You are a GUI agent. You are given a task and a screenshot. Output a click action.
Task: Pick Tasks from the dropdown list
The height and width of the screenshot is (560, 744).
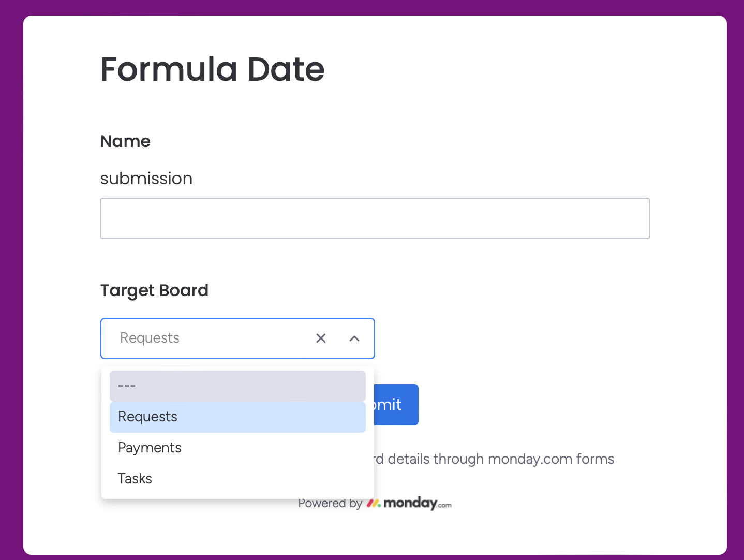tap(237, 479)
